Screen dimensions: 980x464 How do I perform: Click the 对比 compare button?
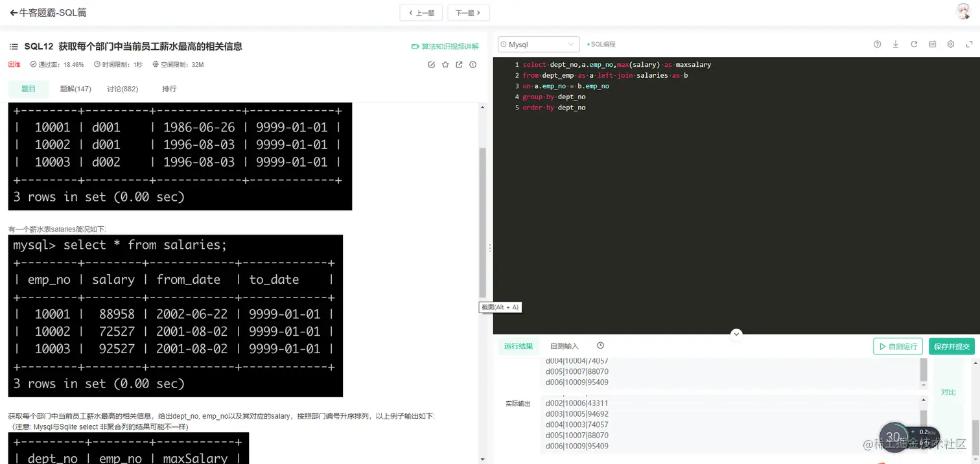coord(948,392)
